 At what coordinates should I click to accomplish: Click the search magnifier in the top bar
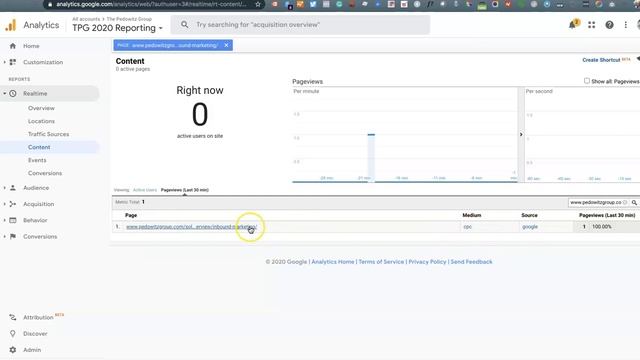click(184, 24)
